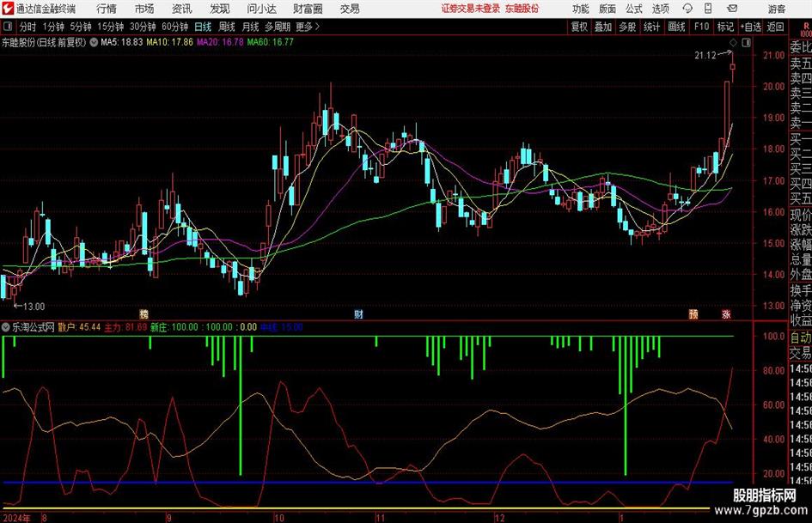Click the 返回 back button

pos(776,27)
